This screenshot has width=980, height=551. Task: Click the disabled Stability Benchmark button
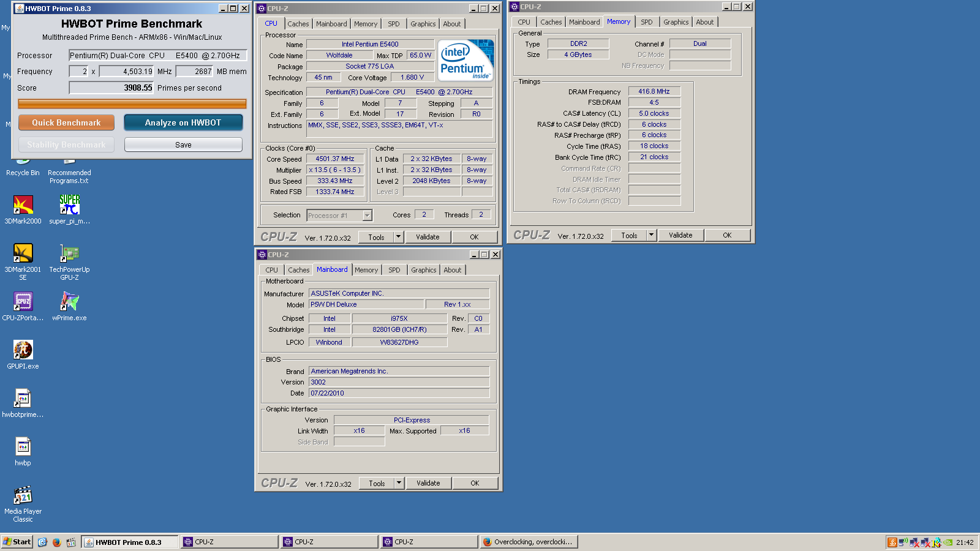point(66,144)
